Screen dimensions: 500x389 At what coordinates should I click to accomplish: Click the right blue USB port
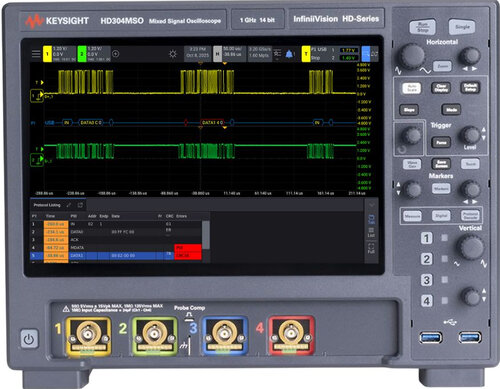coord(470,337)
